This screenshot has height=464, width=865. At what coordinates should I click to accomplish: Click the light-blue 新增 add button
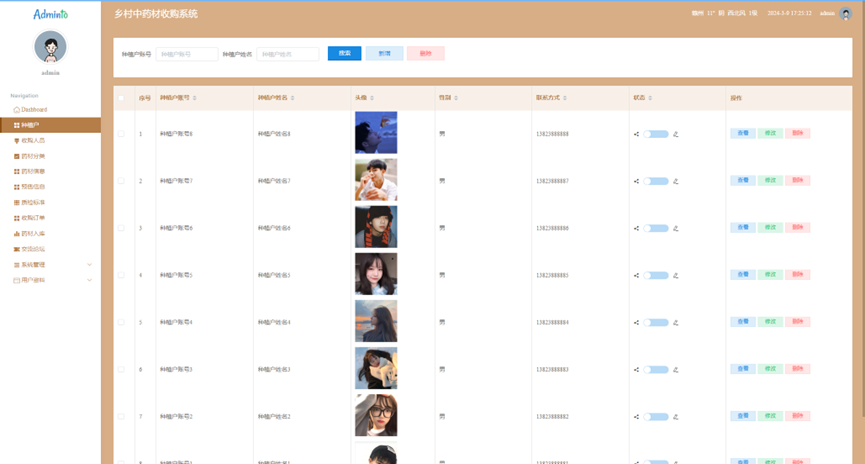(x=385, y=53)
